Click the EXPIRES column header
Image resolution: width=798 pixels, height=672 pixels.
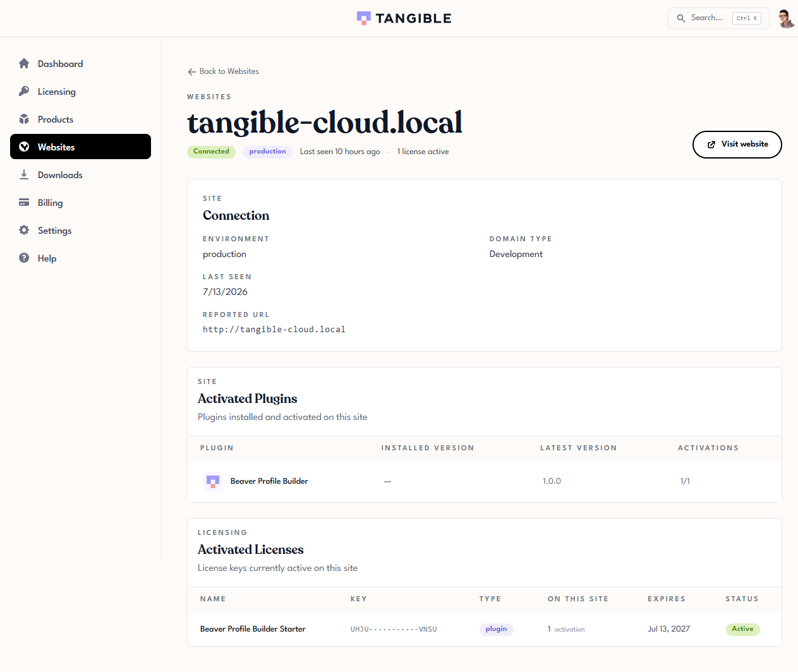coord(667,599)
